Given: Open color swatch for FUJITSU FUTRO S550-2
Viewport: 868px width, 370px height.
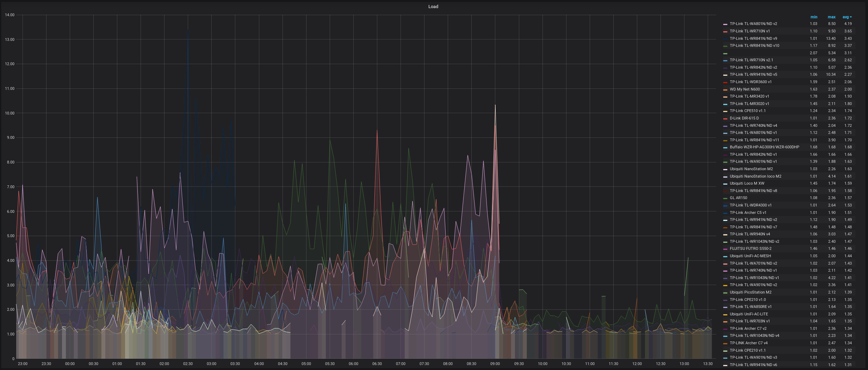Looking at the screenshot, I should [725, 249].
